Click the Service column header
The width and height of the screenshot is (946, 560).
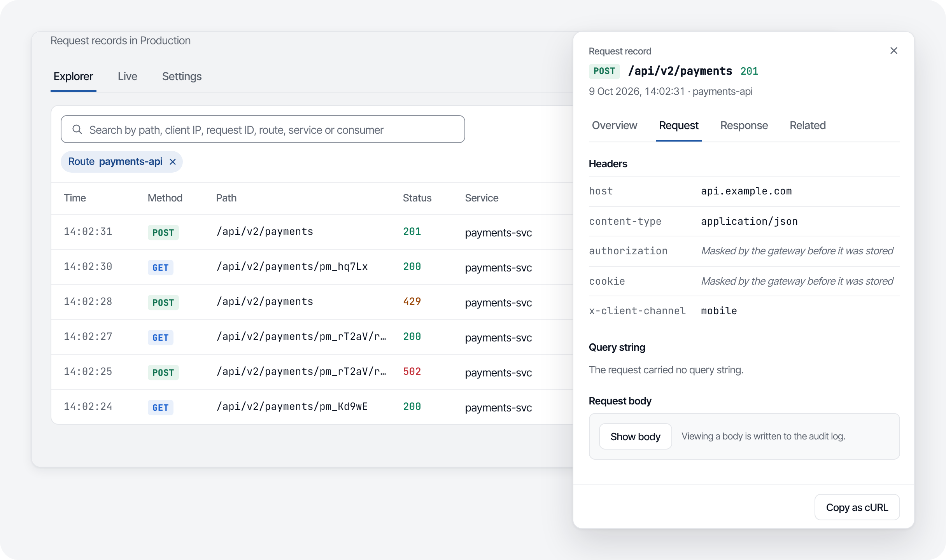pos(482,198)
